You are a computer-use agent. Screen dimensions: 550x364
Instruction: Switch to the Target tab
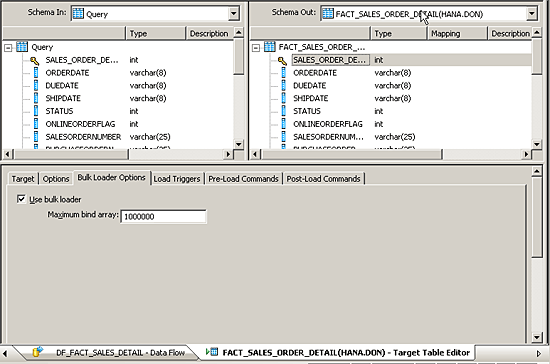click(x=23, y=179)
